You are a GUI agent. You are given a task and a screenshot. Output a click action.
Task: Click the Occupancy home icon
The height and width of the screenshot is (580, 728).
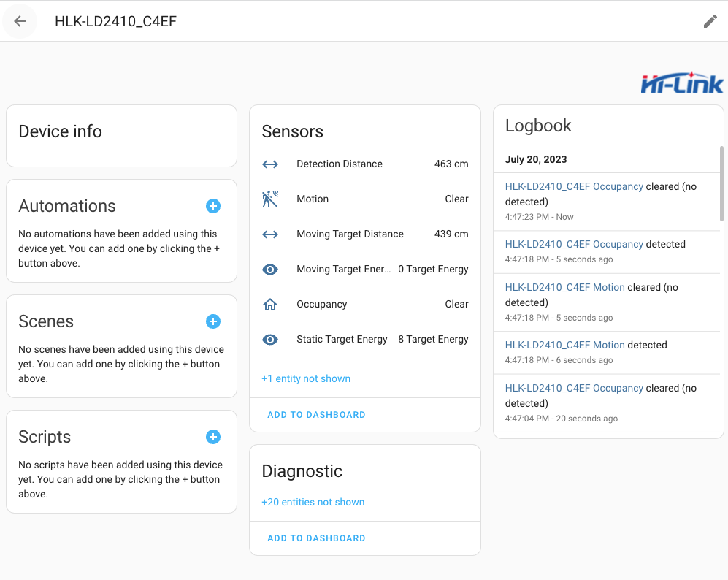(270, 305)
